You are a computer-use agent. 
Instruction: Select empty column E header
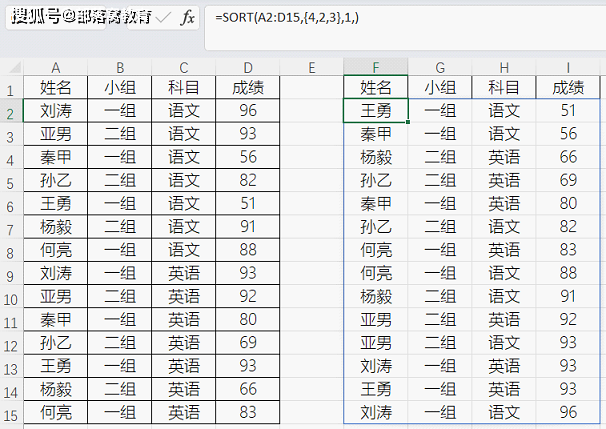point(311,67)
